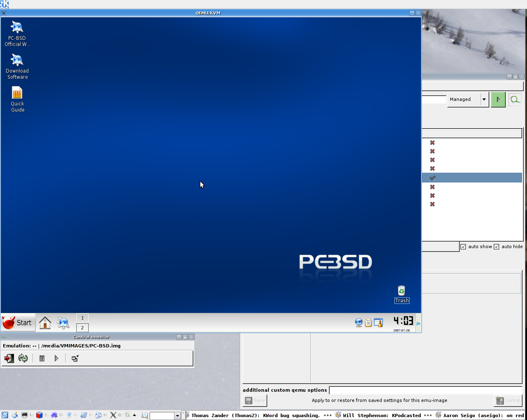Open the calendar reminder tray icon with bell
The image size is (527, 420).
point(378,323)
